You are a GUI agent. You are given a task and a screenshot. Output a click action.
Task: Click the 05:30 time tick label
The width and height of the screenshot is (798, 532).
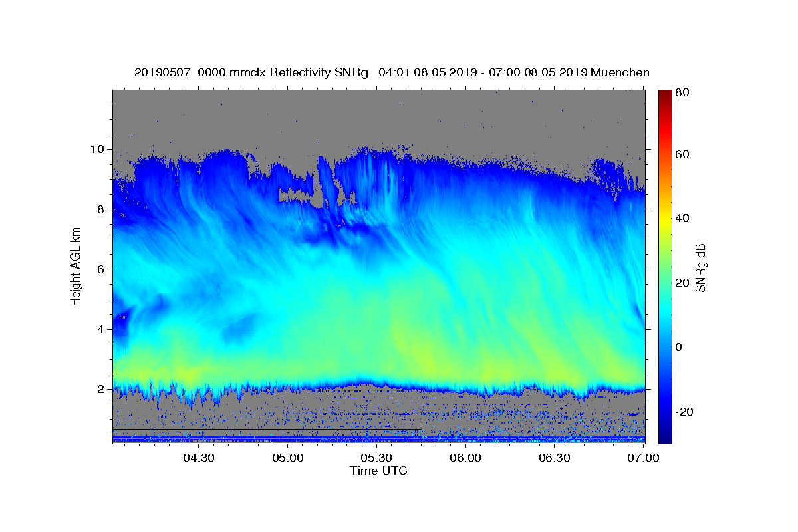[x=376, y=458]
